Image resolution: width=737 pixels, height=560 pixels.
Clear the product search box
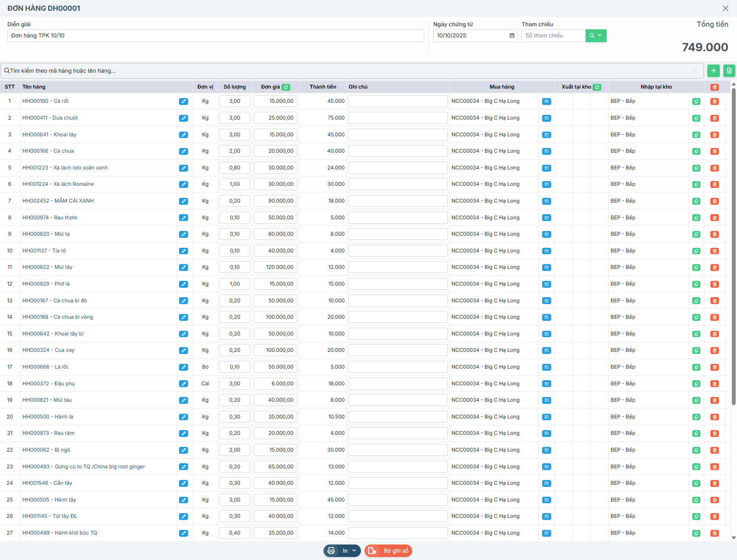[694, 71]
